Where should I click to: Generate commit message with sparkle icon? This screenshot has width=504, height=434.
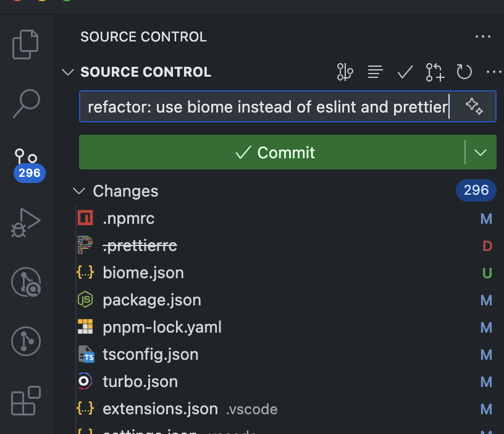[474, 106]
